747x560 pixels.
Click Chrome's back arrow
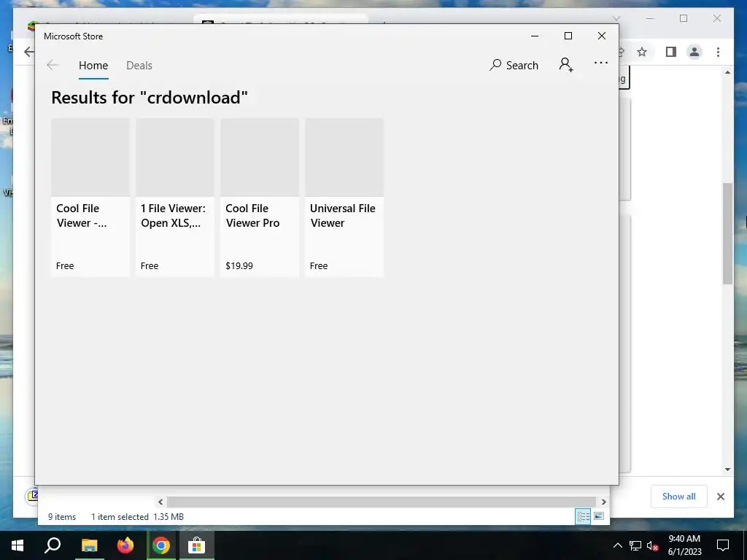(28, 52)
